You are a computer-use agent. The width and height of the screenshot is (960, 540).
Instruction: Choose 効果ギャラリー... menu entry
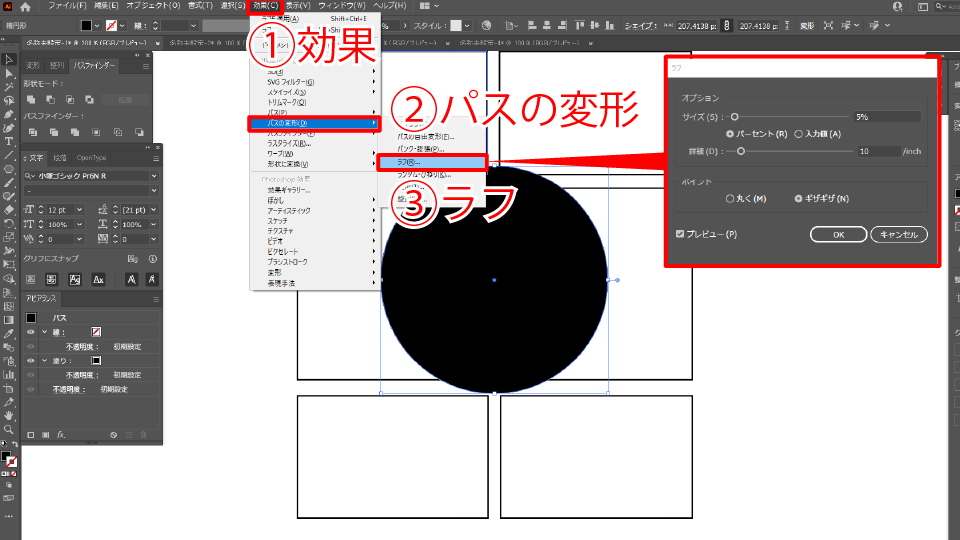(289, 190)
